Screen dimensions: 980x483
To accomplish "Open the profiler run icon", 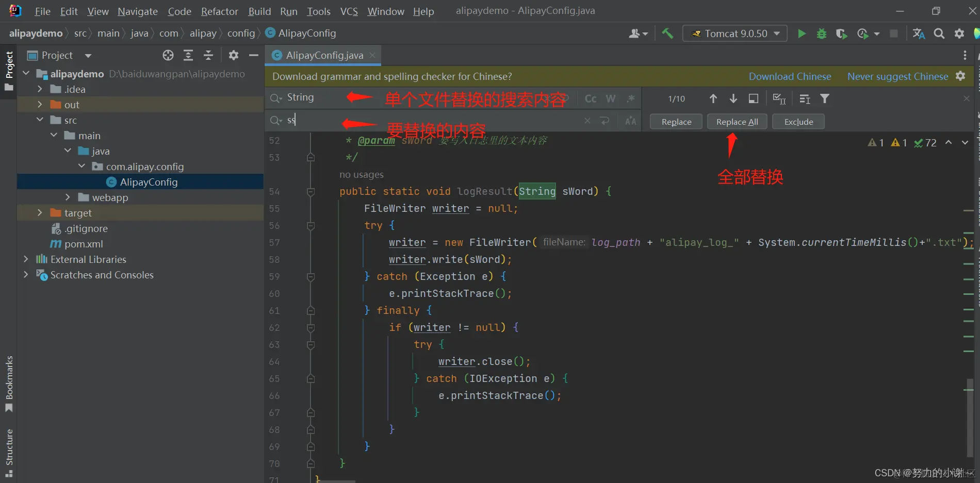I will pos(863,34).
